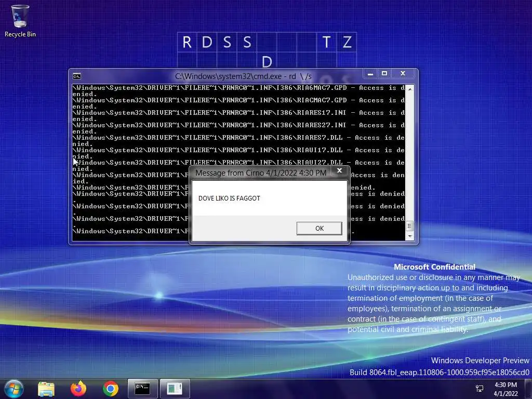Click the Windows Start orb
This screenshot has width=532, height=399.
(x=14, y=389)
